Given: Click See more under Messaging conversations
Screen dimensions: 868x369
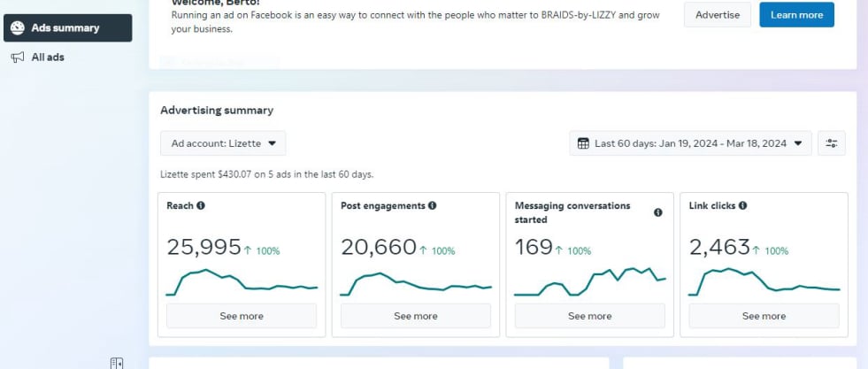Looking at the screenshot, I should [589, 316].
